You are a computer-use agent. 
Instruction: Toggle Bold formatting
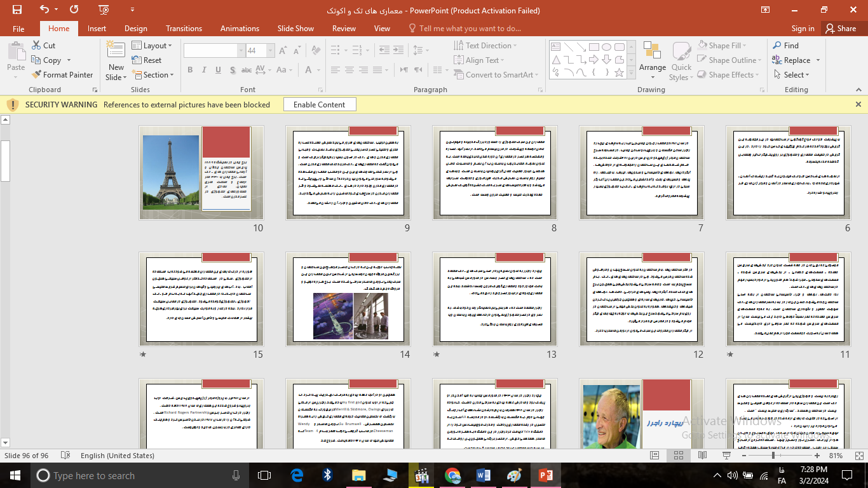[190, 71]
